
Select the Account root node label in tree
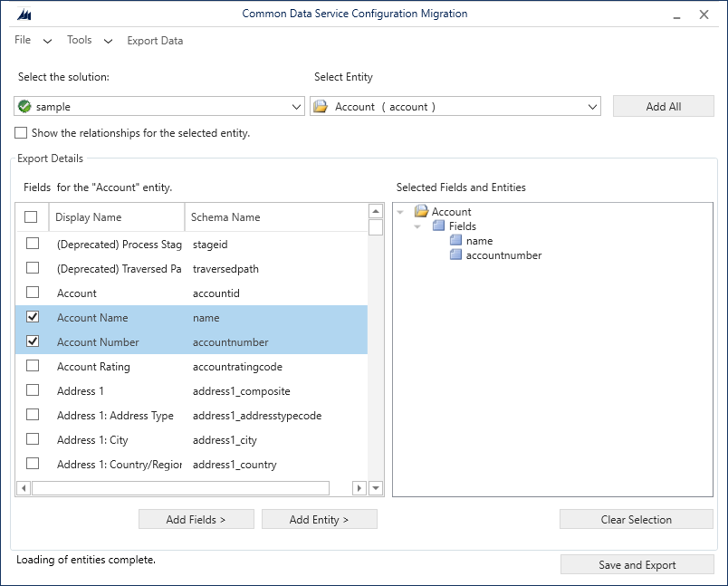451,212
